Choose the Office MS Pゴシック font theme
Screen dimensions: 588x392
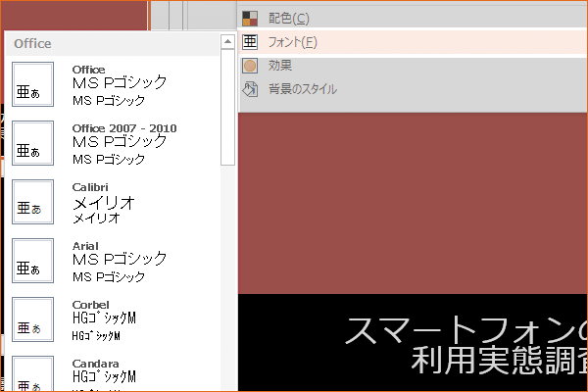(113, 84)
